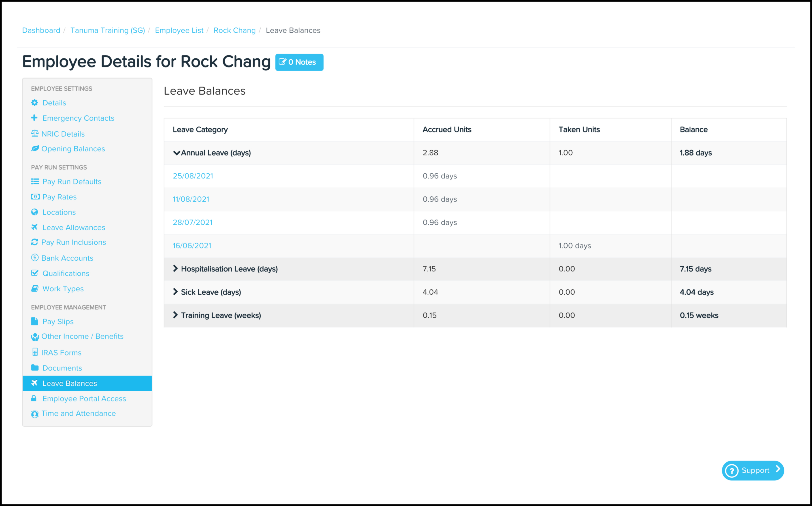Image resolution: width=812 pixels, height=506 pixels.
Task: Click the leaf icon for Opening Balances
Action: (x=35, y=148)
